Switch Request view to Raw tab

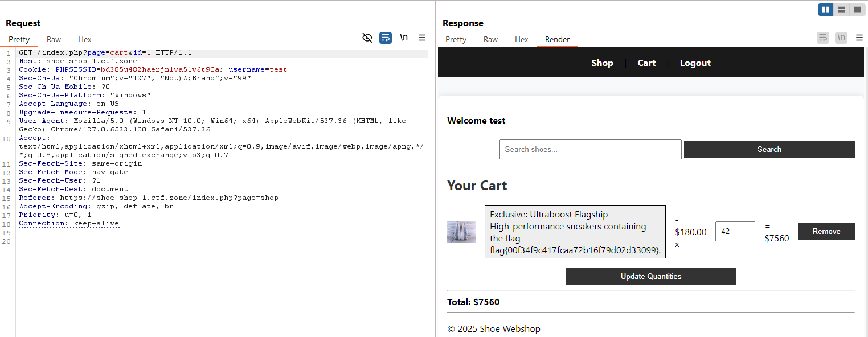point(54,39)
